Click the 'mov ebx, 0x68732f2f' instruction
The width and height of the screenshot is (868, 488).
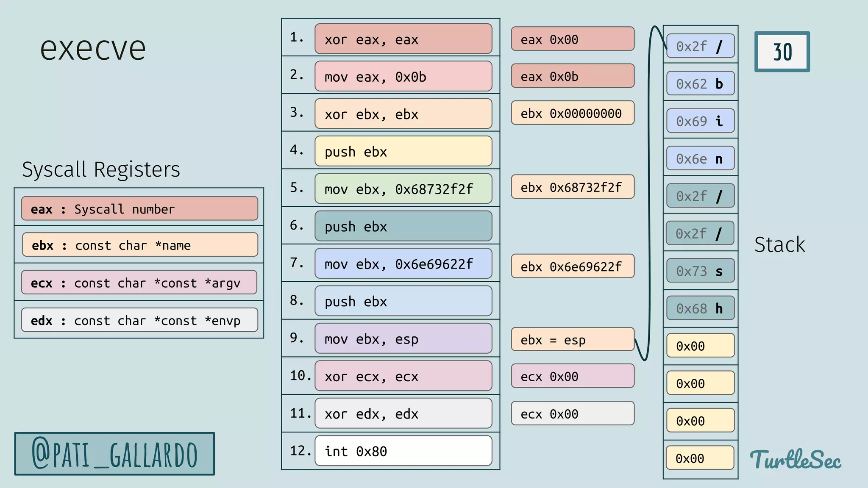[x=403, y=189]
